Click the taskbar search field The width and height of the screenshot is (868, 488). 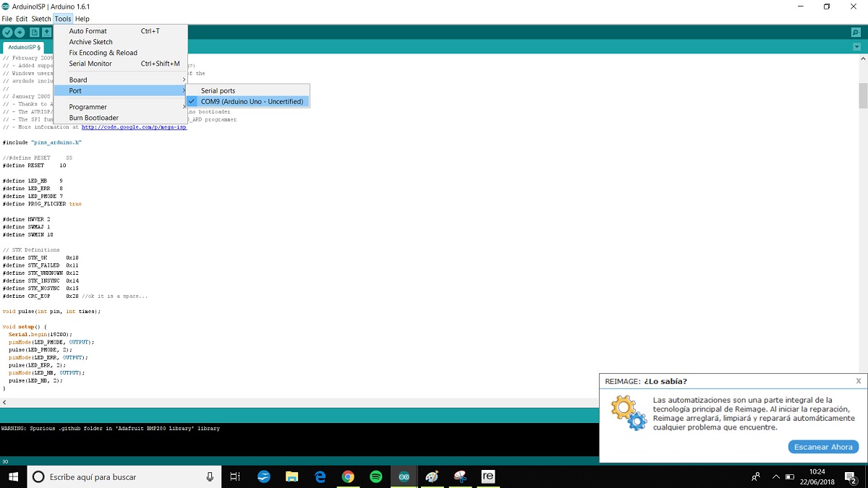click(x=124, y=476)
